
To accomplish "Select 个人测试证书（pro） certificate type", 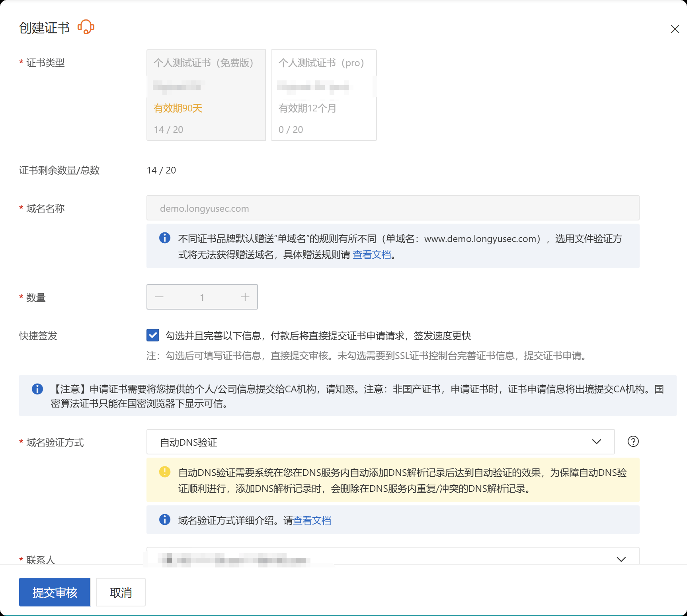I will coord(324,95).
